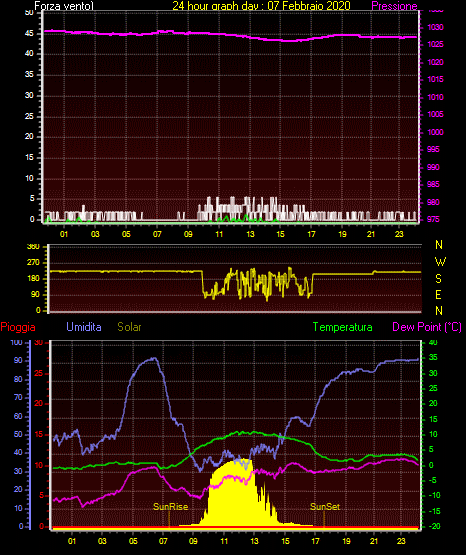Click the E compass direction label

(438, 294)
